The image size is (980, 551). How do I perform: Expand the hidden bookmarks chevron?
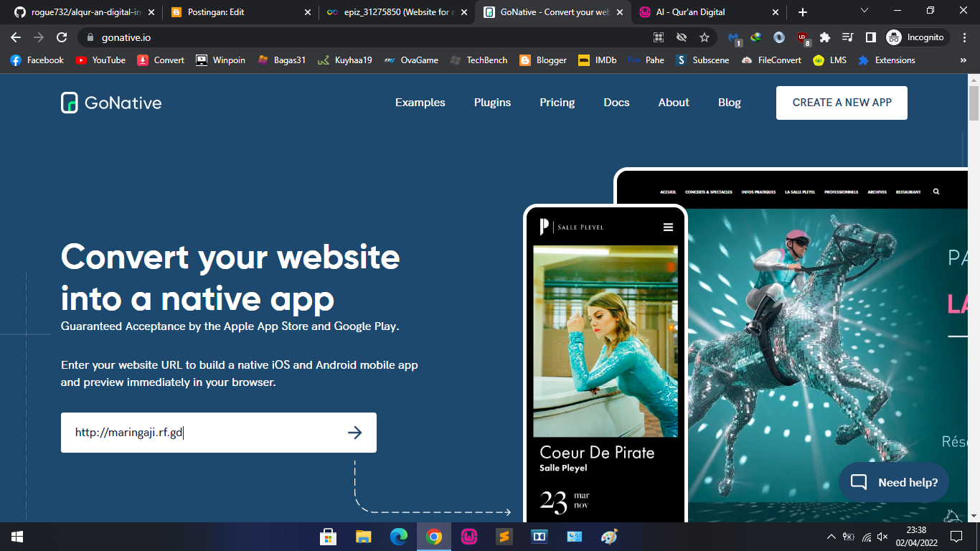click(963, 60)
